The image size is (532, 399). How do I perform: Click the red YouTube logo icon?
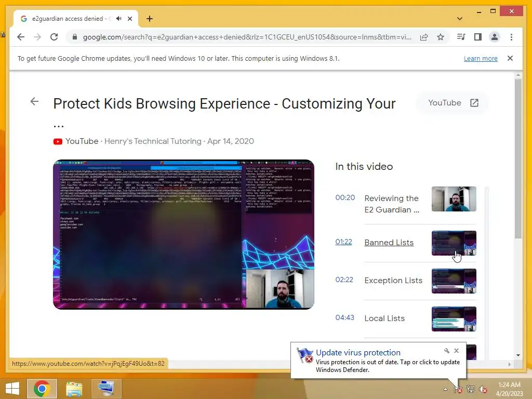[58, 141]
